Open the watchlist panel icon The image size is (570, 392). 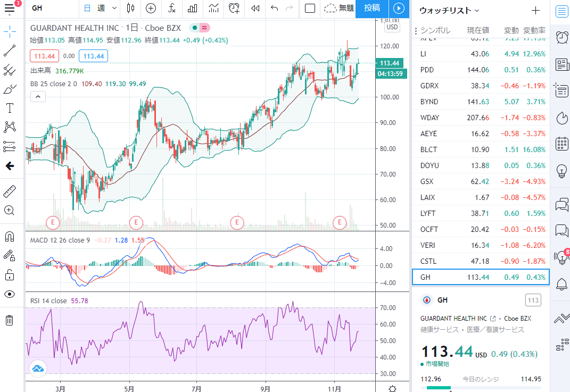(x=562, y=11)
